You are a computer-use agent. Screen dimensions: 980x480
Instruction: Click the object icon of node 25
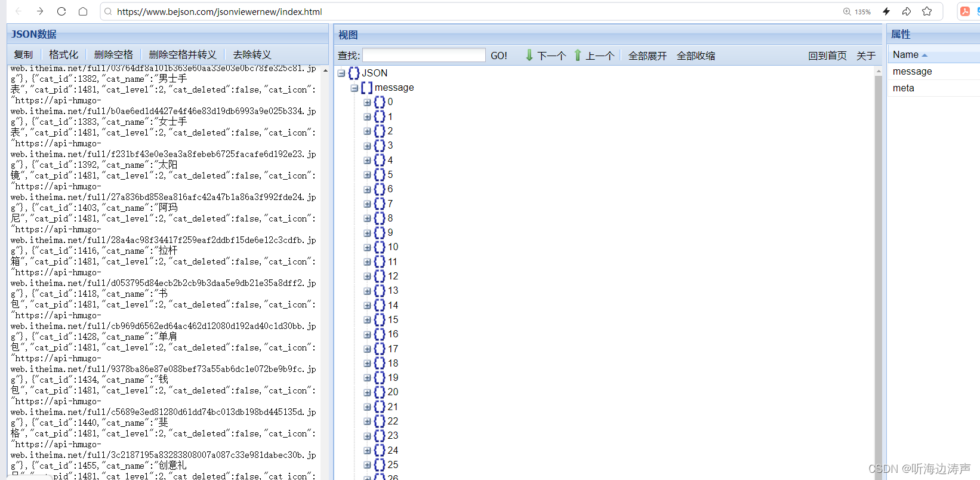pyautogui.click(x=380, y=465)
